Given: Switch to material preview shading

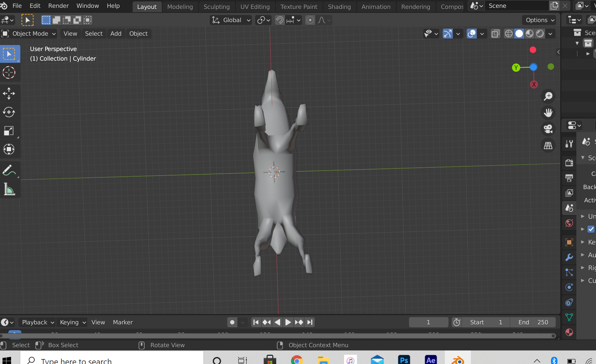Looking at the screenshot, I should 530,34.
